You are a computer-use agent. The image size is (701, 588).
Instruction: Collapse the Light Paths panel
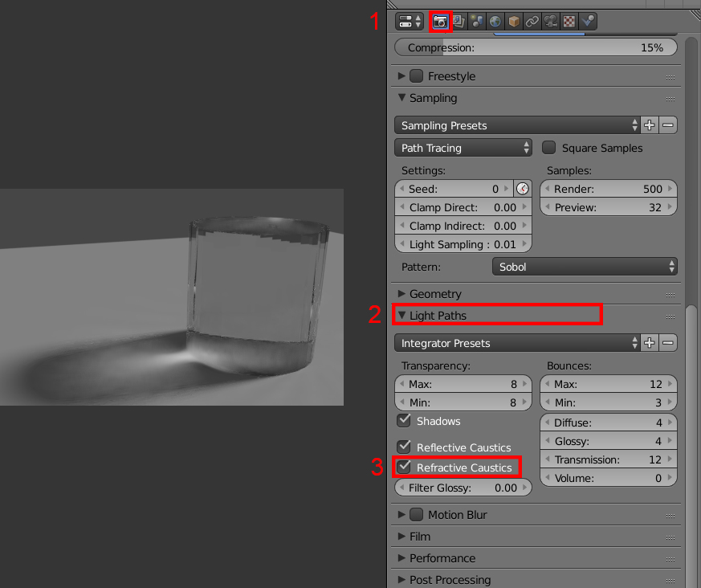[x=401, y=315]
